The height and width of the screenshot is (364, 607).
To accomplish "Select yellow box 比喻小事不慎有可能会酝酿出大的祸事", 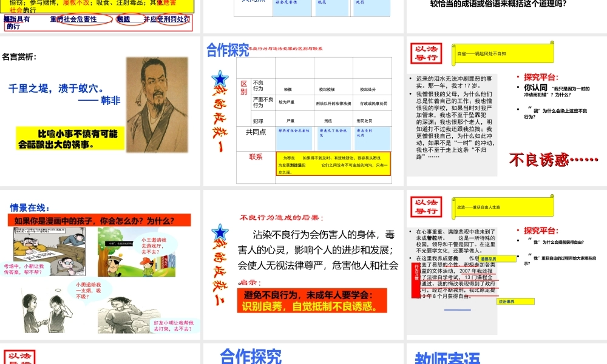I will [x=70, y=138].
